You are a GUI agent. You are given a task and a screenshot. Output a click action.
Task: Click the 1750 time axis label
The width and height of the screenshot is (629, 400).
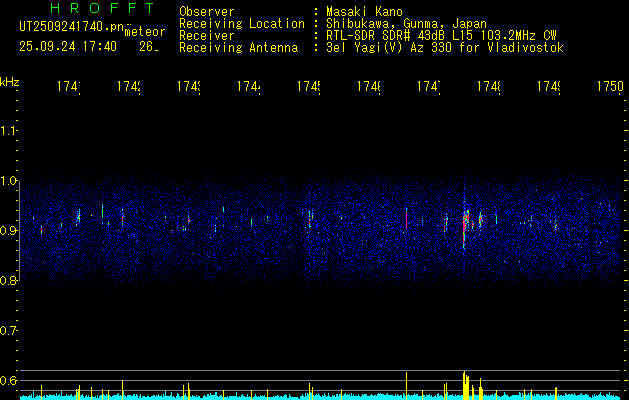click(610, 86)
